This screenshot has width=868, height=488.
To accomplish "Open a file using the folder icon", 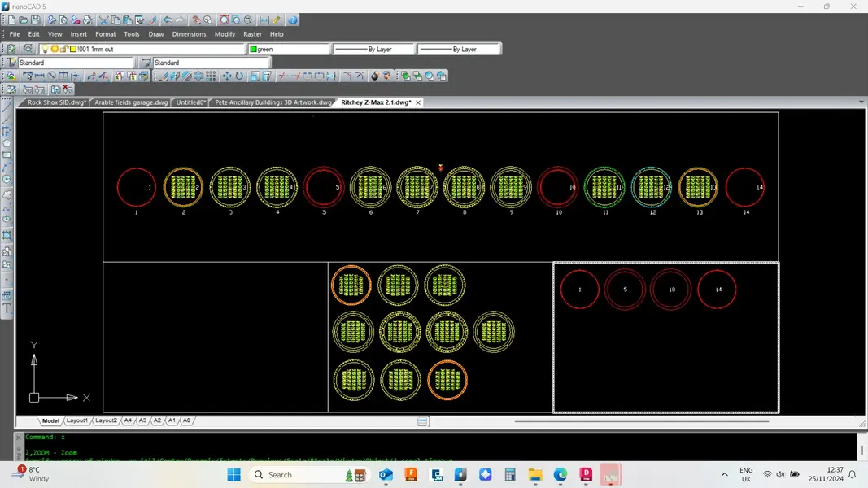I will [x=24, y=20].
